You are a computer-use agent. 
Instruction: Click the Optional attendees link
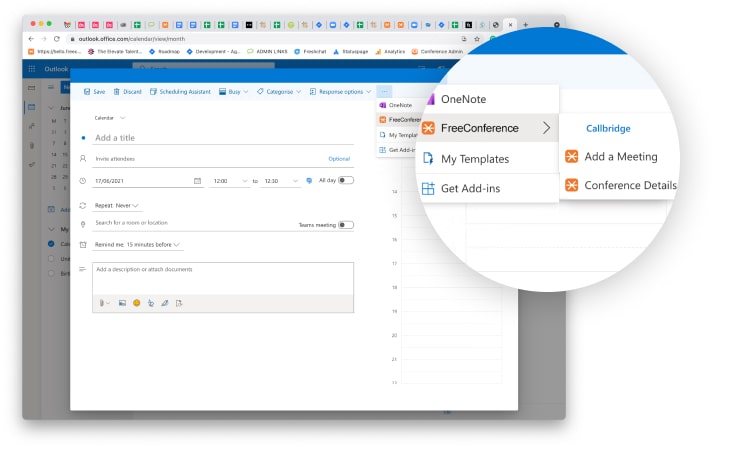click(x=339, y=159)
